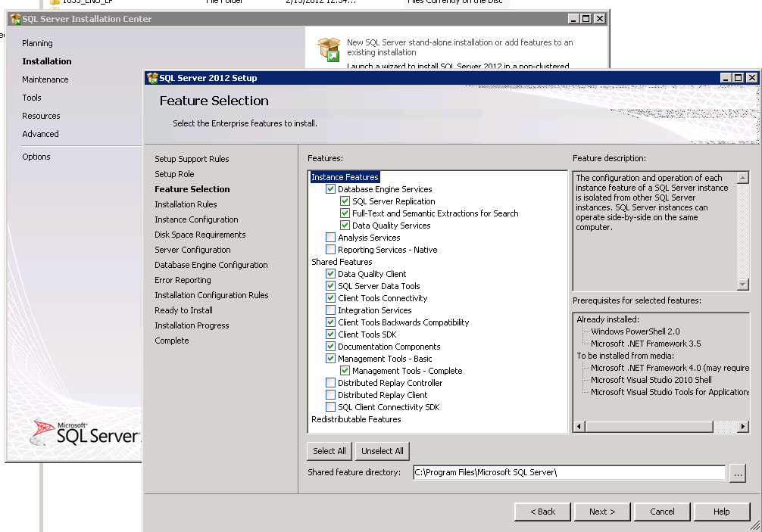Click Select All button
The image size is (762, 532).
(329, 451)
